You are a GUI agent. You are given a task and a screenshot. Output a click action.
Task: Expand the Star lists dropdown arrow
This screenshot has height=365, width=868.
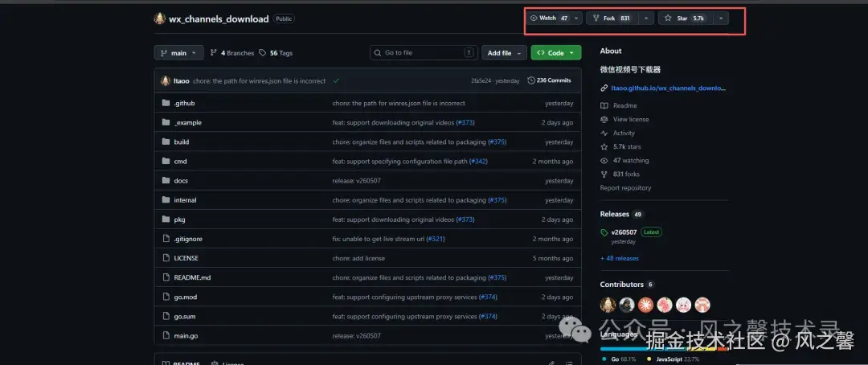[721, 18]
